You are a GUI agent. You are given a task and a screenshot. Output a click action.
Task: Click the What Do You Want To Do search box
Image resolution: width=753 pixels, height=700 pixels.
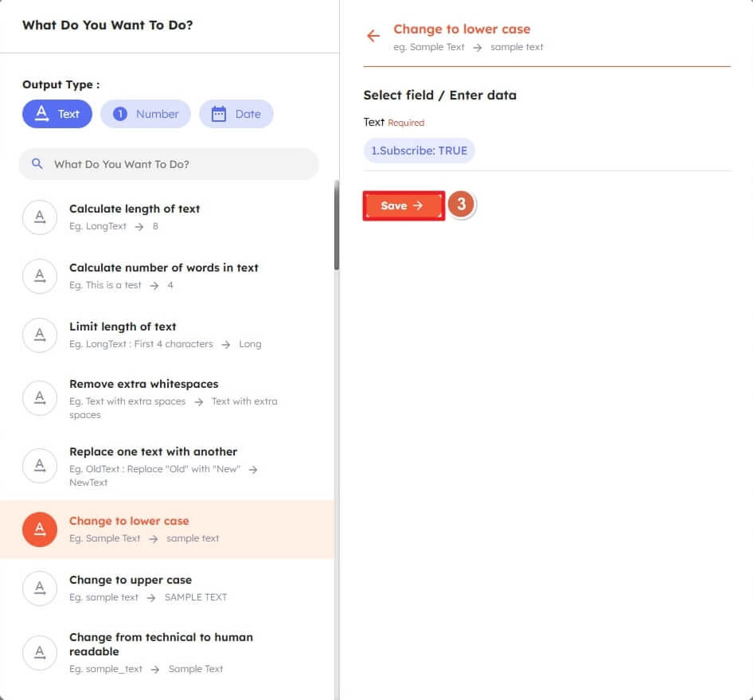175,164
